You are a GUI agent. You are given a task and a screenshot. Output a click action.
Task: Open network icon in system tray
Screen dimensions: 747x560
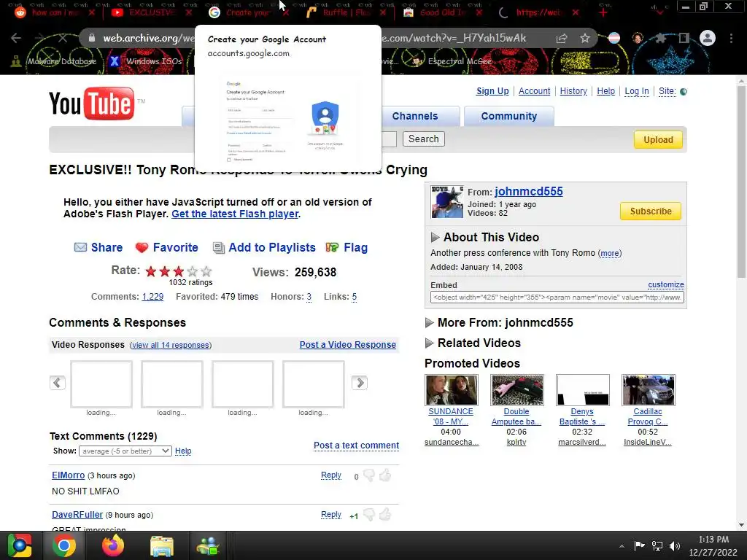pyautogui.click(x=657, y=546)
